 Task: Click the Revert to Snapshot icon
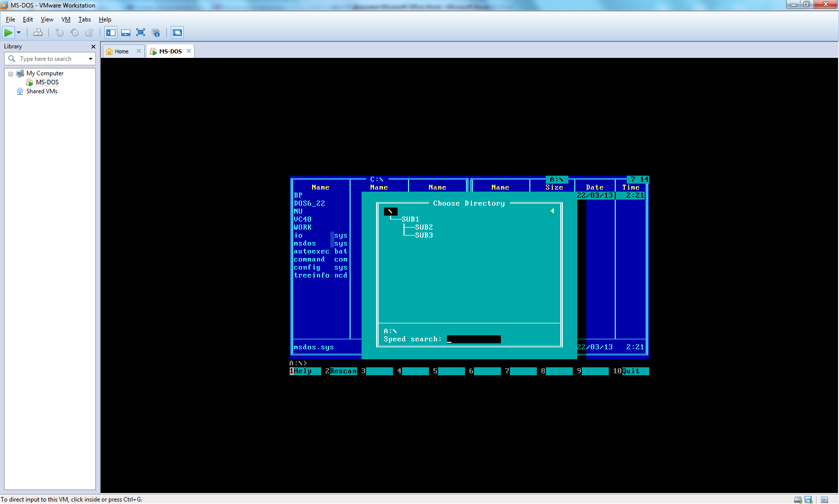pyautogui.click(x=74, y=33)
